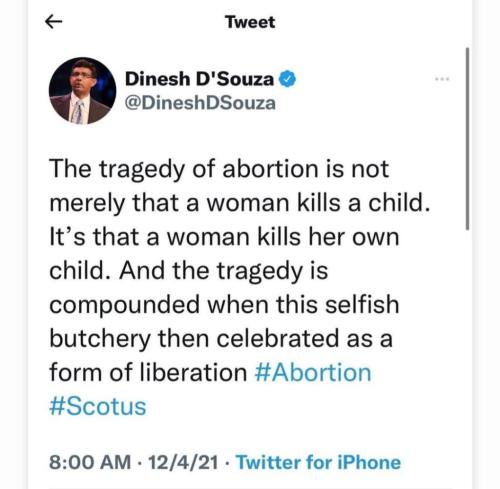The width and height of the screenshot is (500, 489).
Task: Click the vertical scrollbar thumb
Action: [x=467, y=139]
